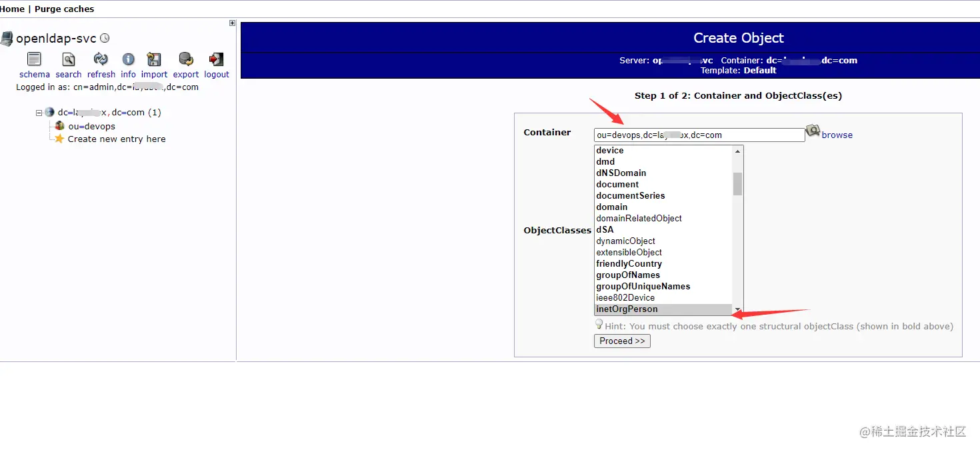
Task: Click the export text link
Action: pyautogui.click(x=186, y=75)
